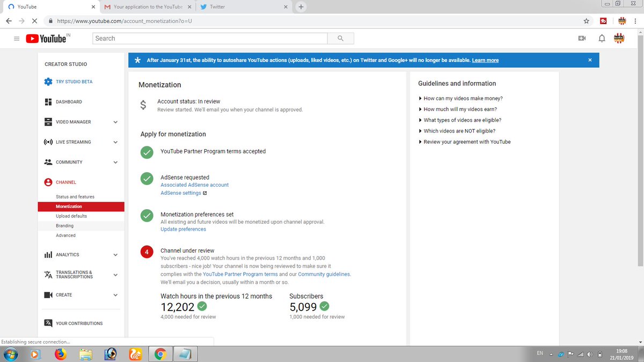Click the browser address bar URL
644x362 pixels.
click(x=125, y=21)
